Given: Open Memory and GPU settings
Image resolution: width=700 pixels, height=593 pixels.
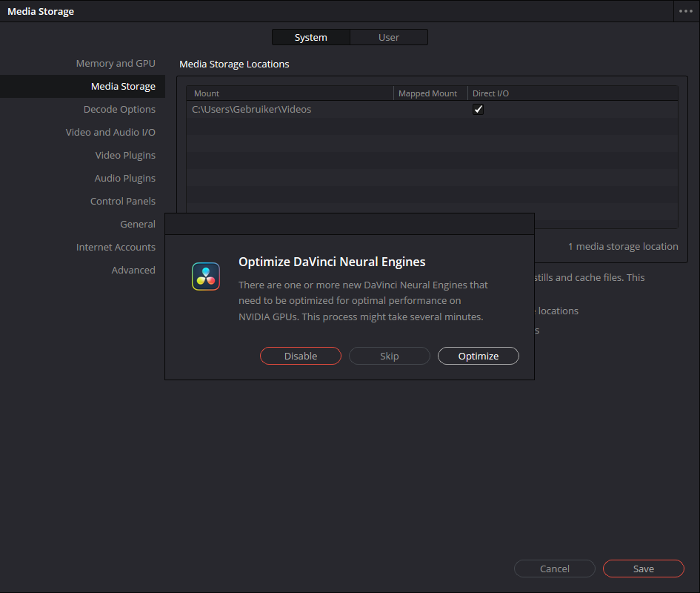Looking at the screenshot, I should pyautogui.click(x=116, y=64).
